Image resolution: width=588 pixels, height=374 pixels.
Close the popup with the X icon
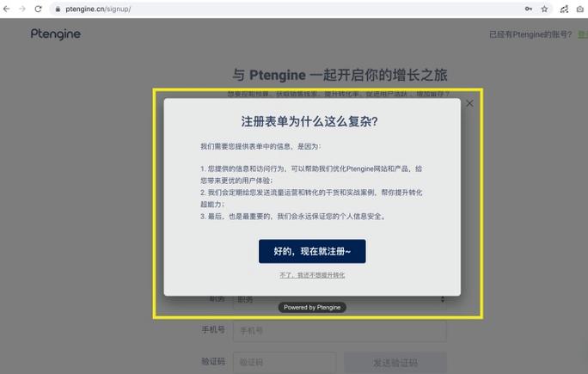pos(469,103)
